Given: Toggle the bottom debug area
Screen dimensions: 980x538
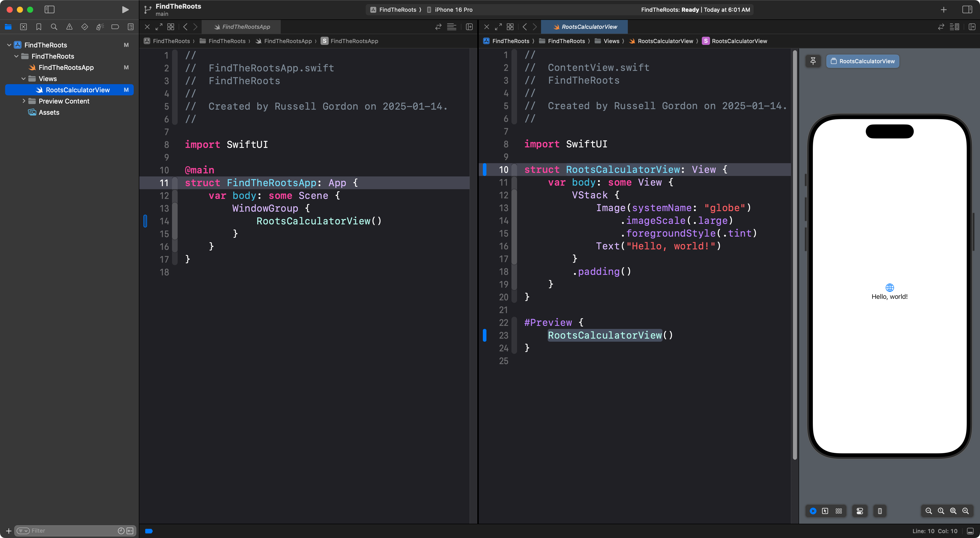Looking at the screenshot, I should click(x=971, y=531).
